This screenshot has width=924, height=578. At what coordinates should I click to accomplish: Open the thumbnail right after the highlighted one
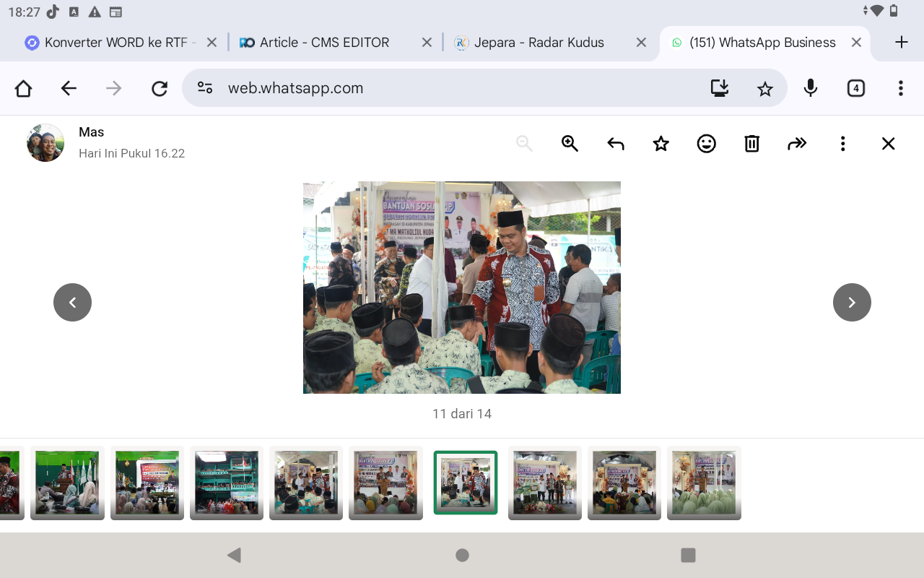[545, 483]
